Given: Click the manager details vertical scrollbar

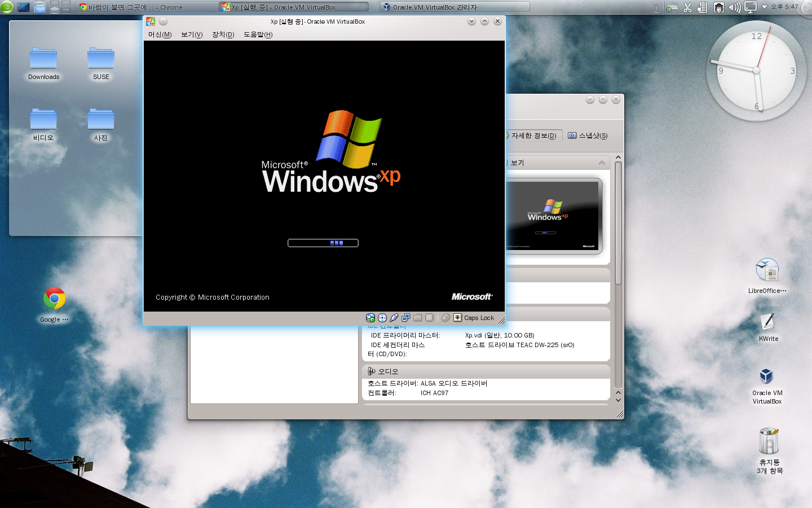Looking at the screenshot, I should pyautogui.click(x=618, y=275).
